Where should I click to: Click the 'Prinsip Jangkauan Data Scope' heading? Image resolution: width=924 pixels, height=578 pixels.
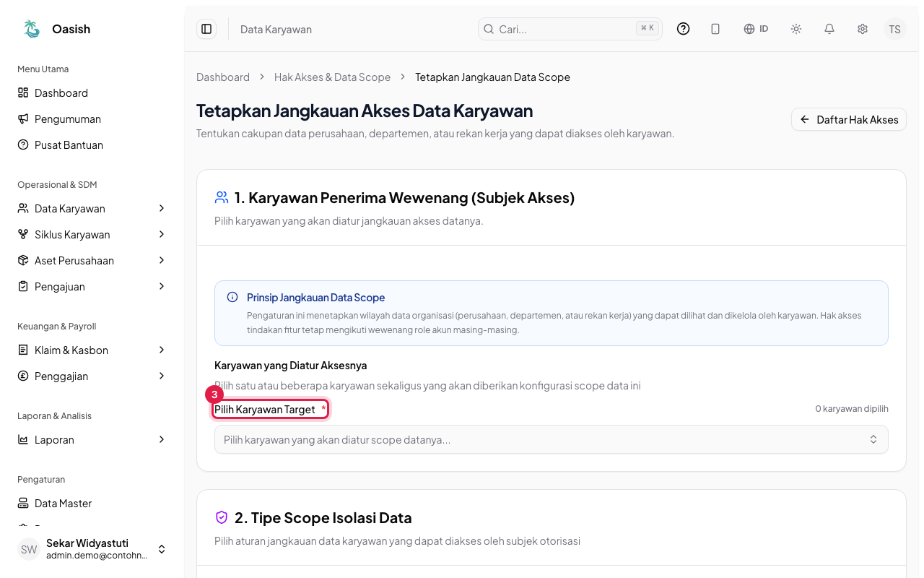tap(315, 298)
